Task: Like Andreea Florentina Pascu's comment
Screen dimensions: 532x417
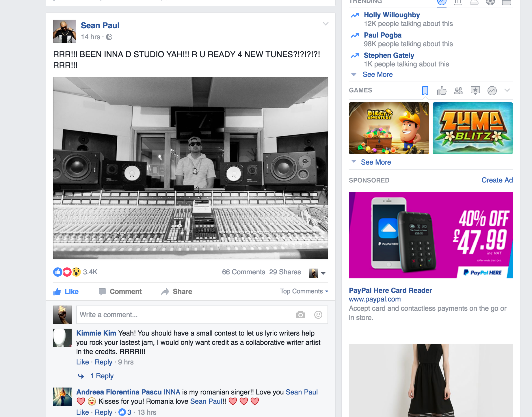Action: click(82, 412)
